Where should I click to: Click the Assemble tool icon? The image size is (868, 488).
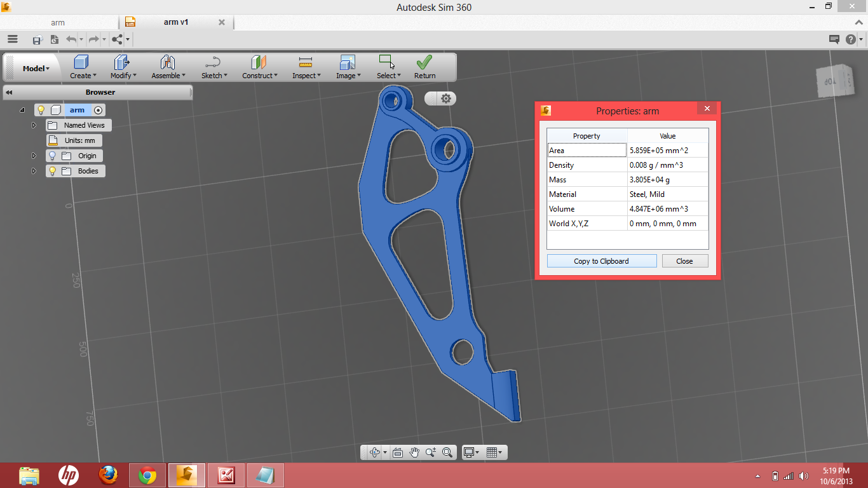[x=168, y=62]
